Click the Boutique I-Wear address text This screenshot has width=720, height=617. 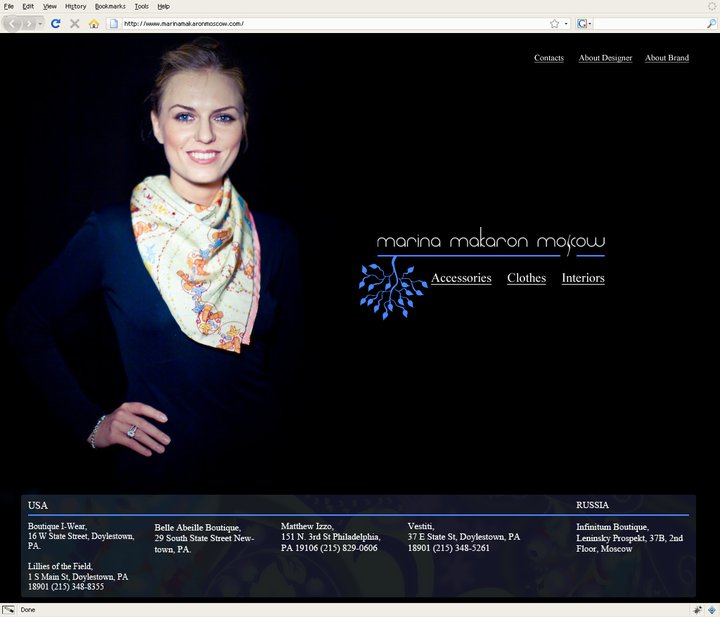click(81, 536)
